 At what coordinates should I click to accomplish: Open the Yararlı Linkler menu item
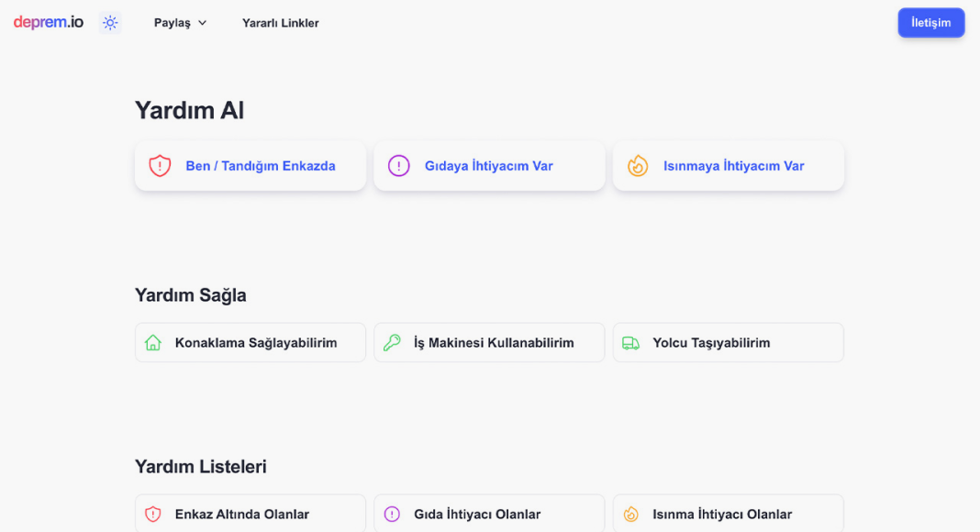tap(281, 23)
